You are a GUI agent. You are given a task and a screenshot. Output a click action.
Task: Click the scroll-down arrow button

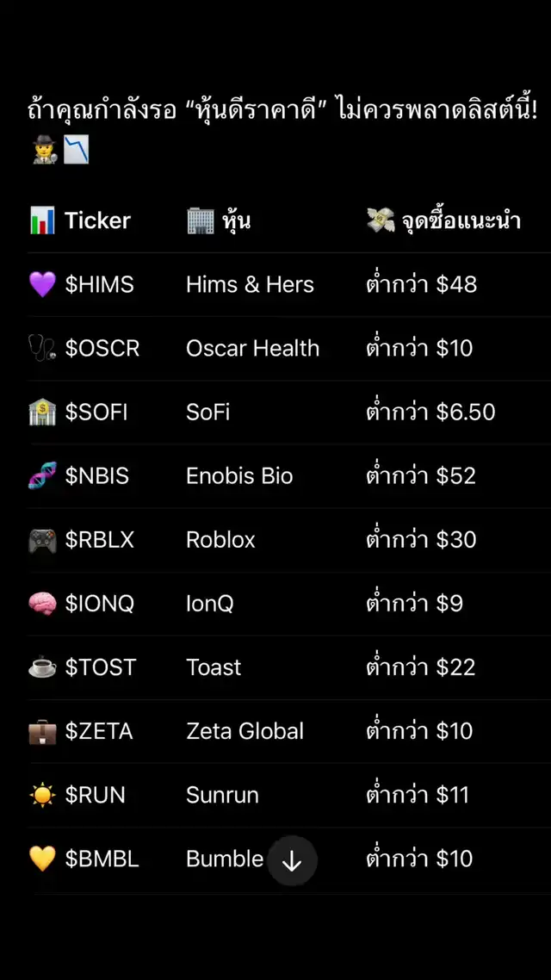click(x=292, y=860)
